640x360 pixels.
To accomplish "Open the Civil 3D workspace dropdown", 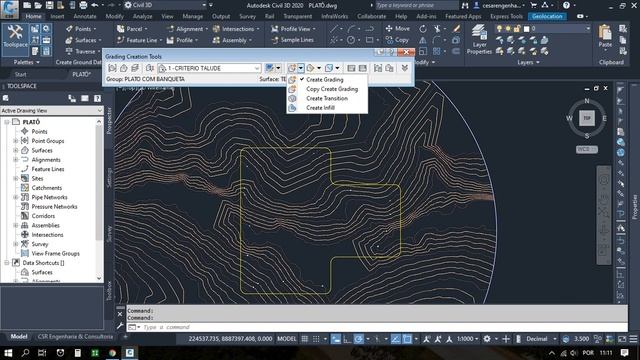I will tap(166, 5).
